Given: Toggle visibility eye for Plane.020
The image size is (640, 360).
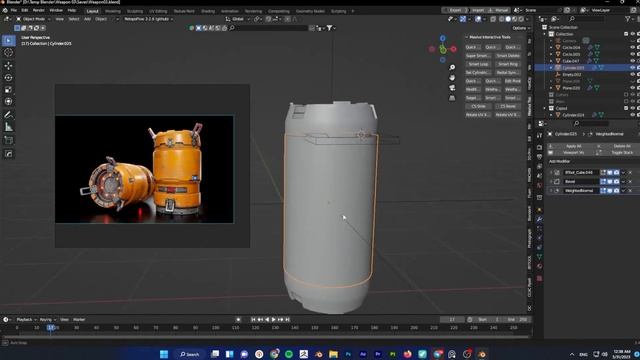Looking at the screenshot, I should [632, 88].
